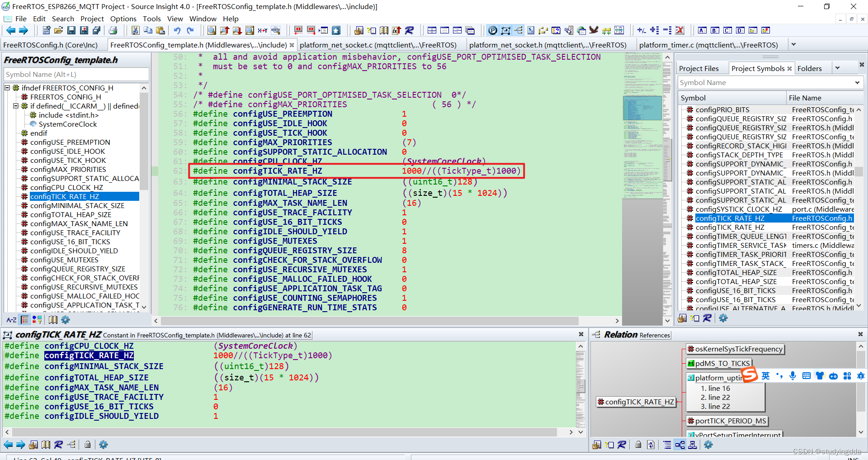Click the Bookmark star toolbar icon

click(336, 30)
